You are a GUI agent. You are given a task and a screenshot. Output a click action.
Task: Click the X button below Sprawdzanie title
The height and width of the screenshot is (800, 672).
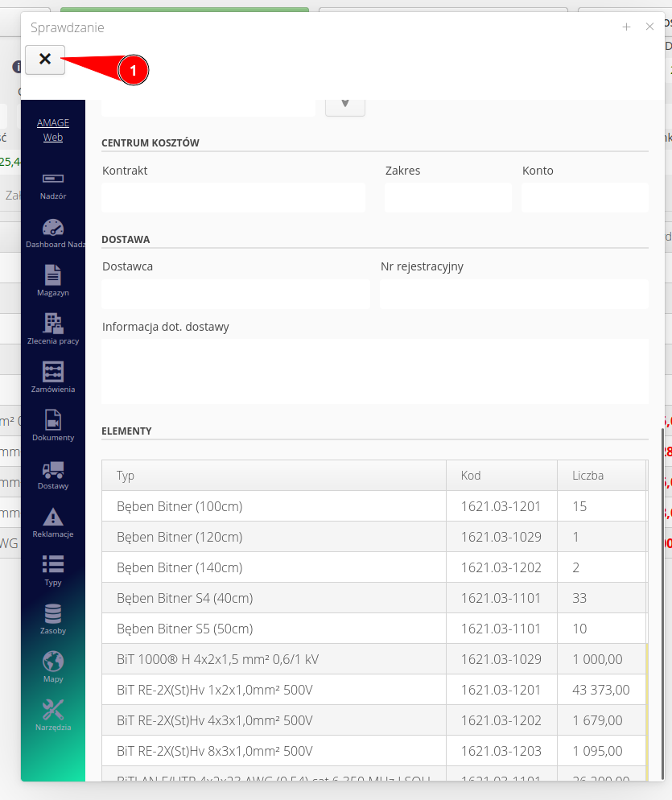(x=45, y=60)
